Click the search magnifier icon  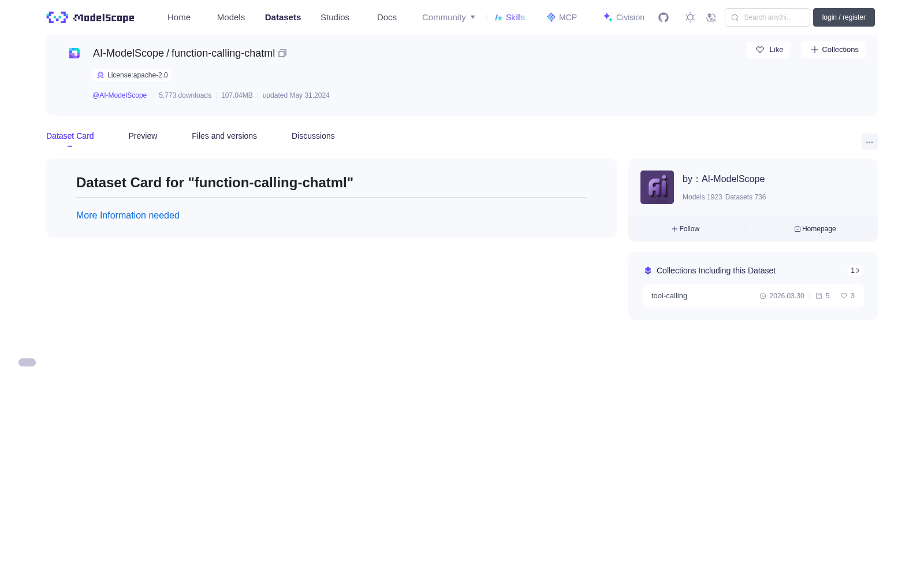735,17
